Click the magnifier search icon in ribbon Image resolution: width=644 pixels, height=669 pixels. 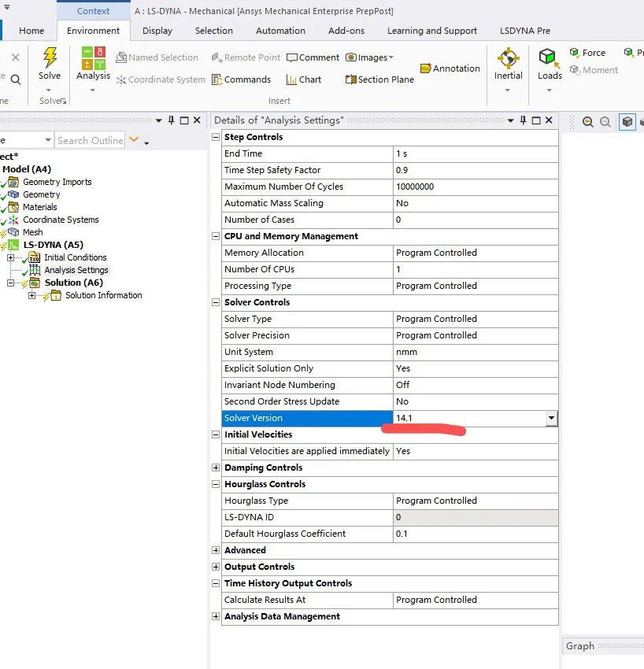16,79
